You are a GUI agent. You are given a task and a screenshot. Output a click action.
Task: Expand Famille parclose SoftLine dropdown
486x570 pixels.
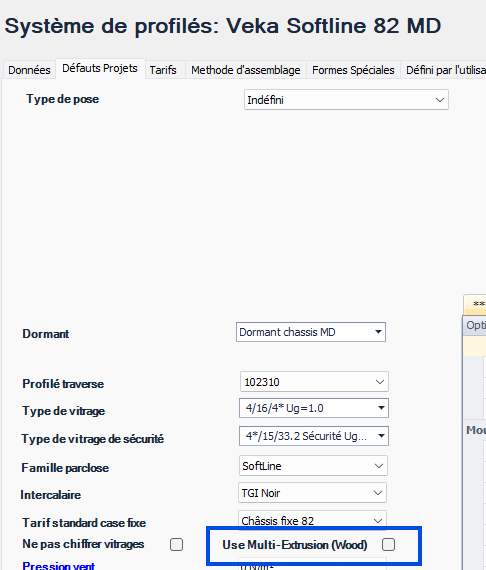pyautogui.click(x=313, y=466)
